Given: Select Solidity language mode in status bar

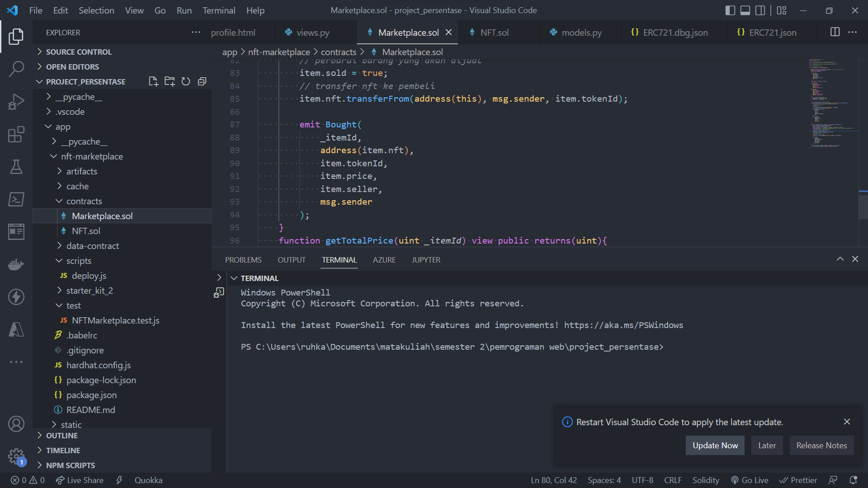Looking at the screenshot, I should (705, 480).
